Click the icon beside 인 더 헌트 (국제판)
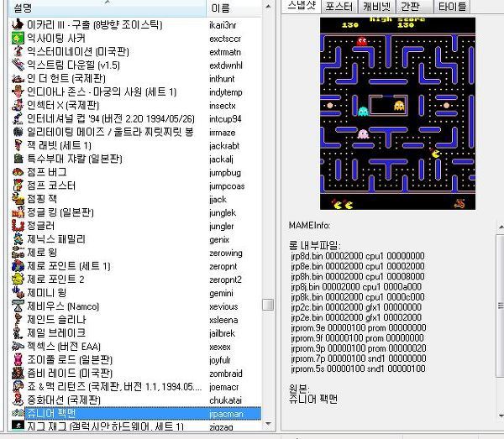This screenshot has width=504, height=439. pos(18,78)
